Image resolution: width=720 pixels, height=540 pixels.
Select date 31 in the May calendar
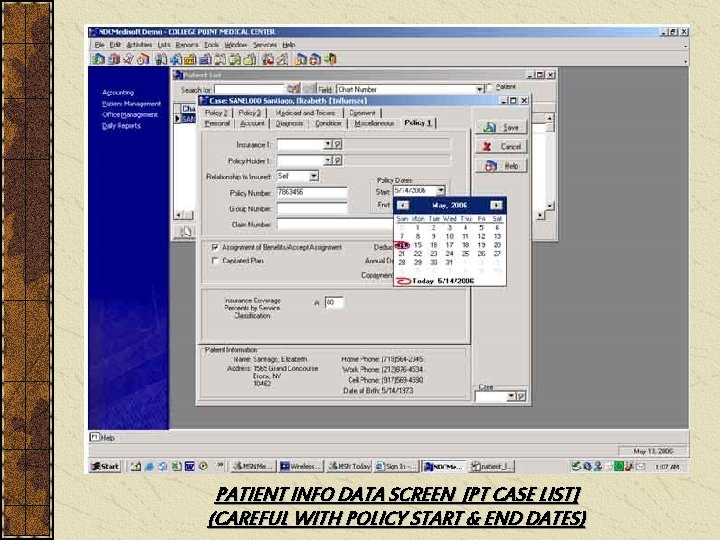[x=449, y=262]
